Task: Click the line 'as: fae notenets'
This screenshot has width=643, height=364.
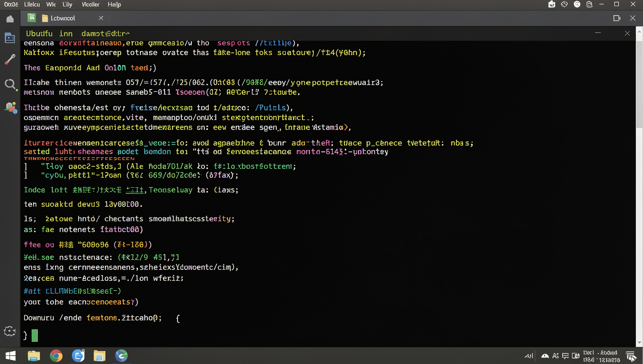Action: [83, 229]
